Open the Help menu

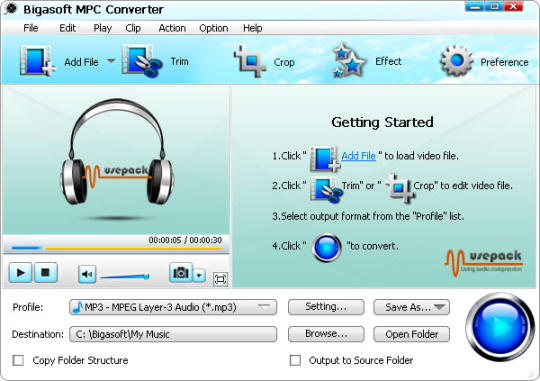252,28
